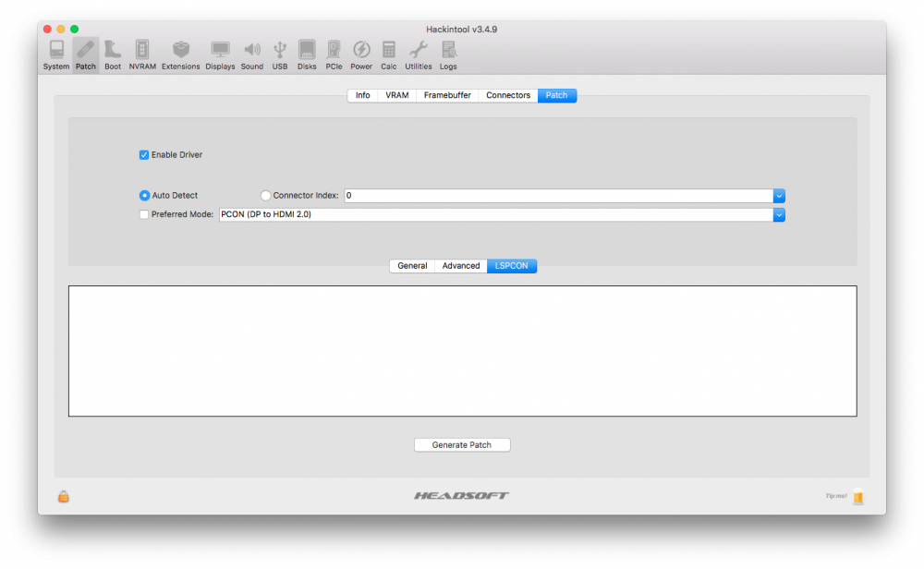Screen dimensions: 924x569
Task: Click inside the empty patch output area
Action: click(463, 351)
